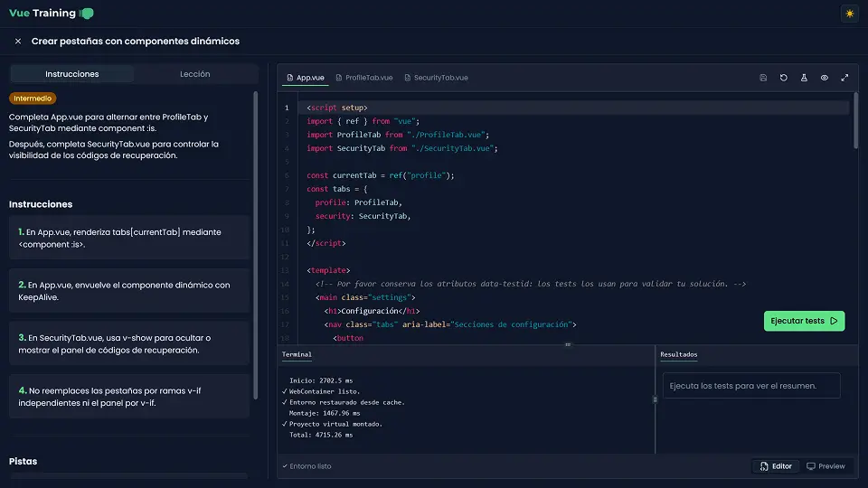Click the save file icon
The width and height of the screenshot is (868, 488).
click(763, 78)
